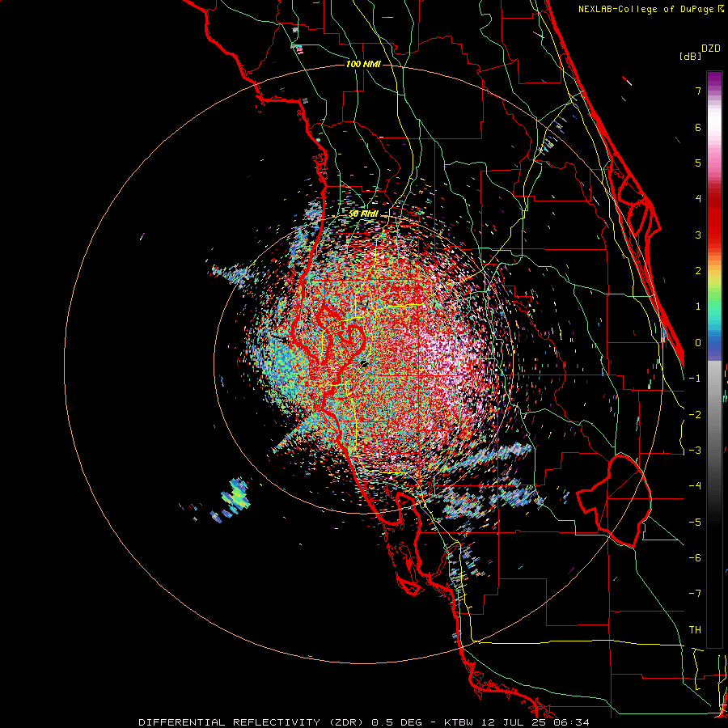
Task: Click the NEXLAB-College of DuPage label
Action: (651, 9)
